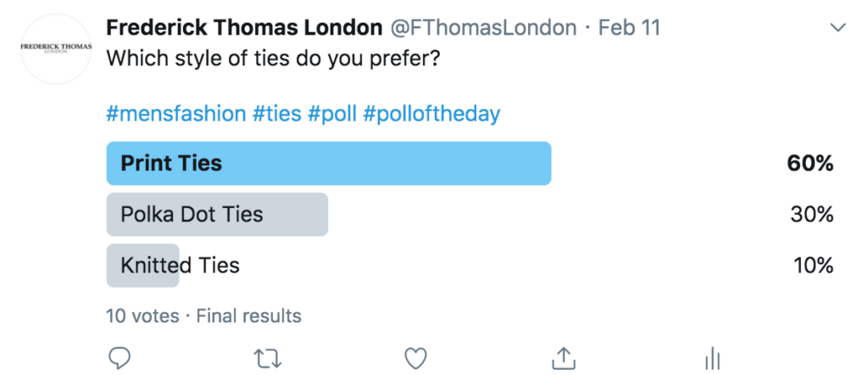Image resolution: width=868 pixels, height=375 pixels.
Task: Click the 60% result percentage
Action: click(811, 164)
